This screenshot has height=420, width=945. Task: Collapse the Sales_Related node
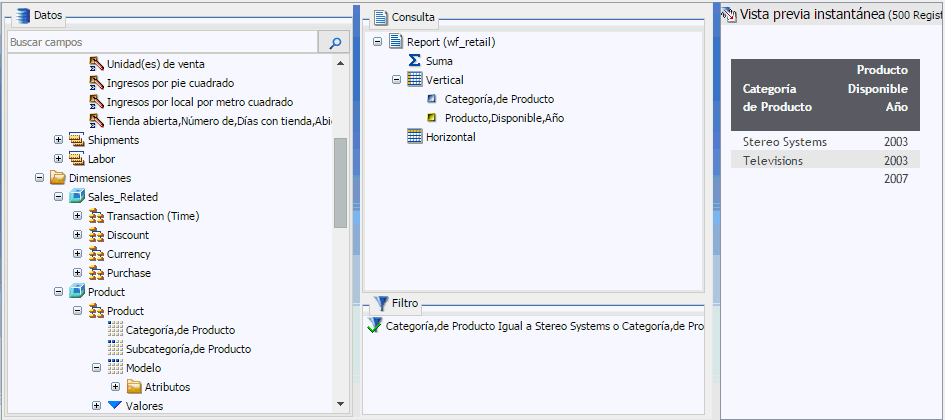click(x=58, y=197)
